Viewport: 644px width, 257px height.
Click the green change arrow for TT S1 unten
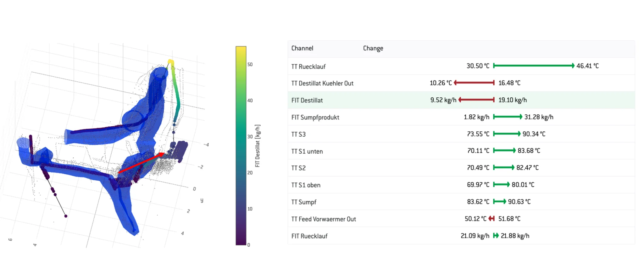click(x=504, y=150)
